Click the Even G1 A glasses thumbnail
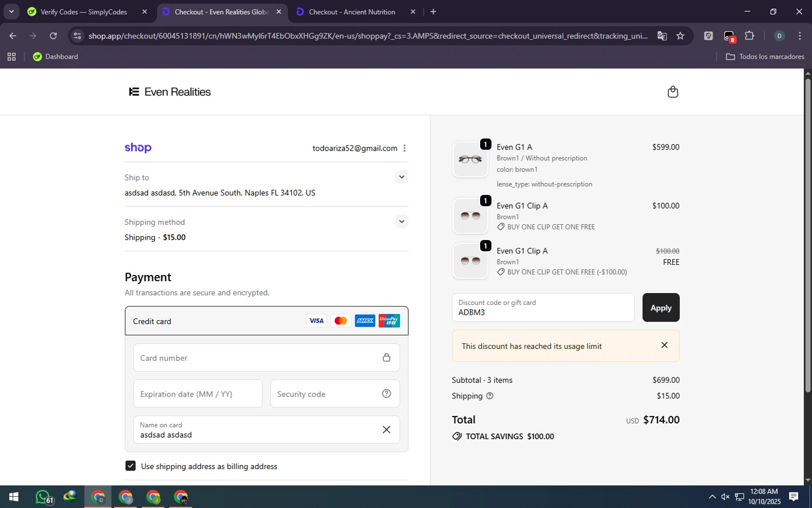Screen dimensions: 812x508 coord(470,159)
